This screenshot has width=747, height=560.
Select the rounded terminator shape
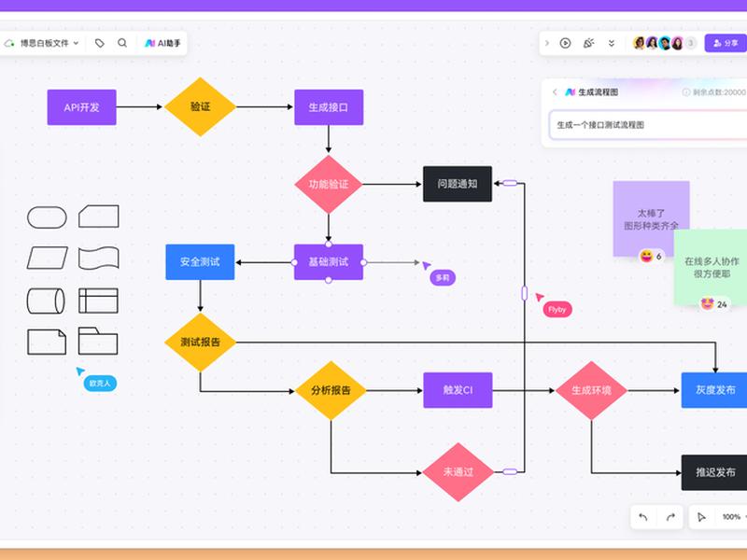click(48, 217)
